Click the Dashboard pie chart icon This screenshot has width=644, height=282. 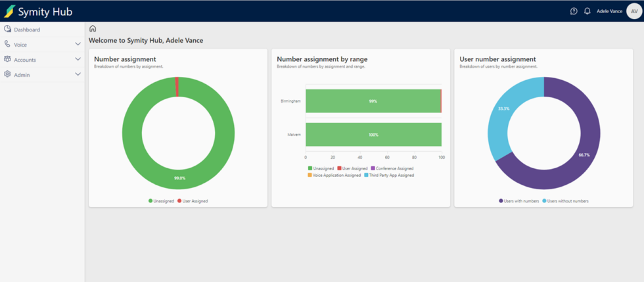[x=7, y=29]
